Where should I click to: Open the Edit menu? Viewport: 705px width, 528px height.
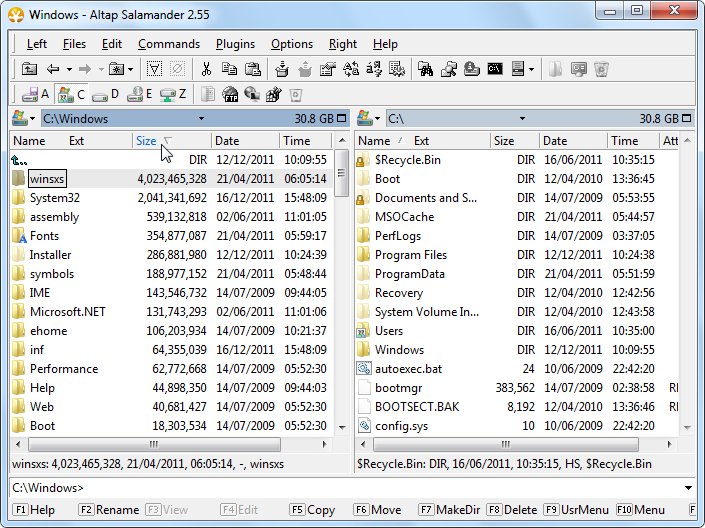[x=112, y=44]
